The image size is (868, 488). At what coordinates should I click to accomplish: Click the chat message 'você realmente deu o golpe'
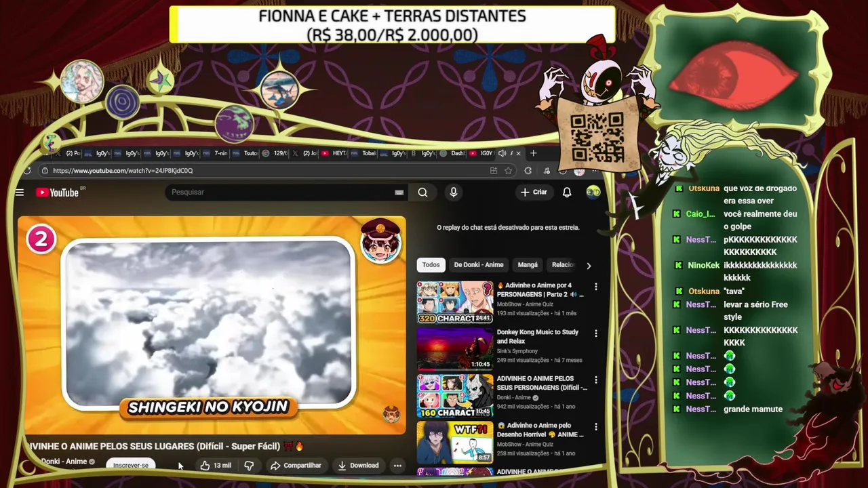click(x=760, y=220)
